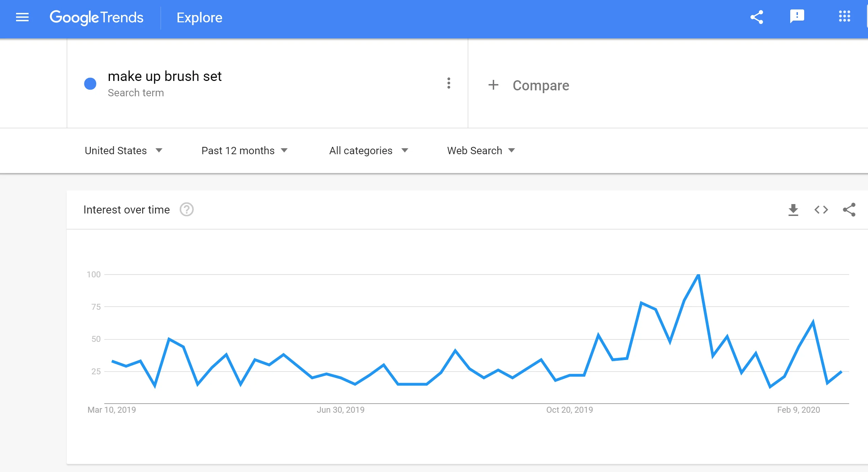The height and width of the screenshot is (472, 868).
Task: Click the embed code icon
Action: point(821,210)
